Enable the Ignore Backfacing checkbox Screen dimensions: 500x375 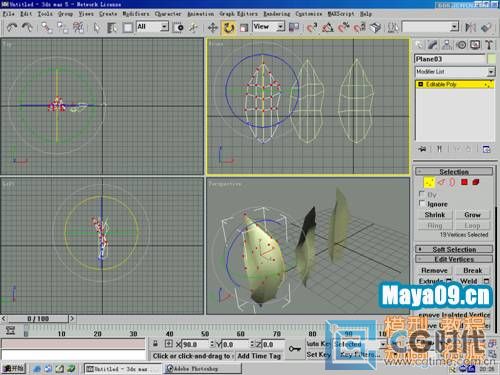(x=422, y=203)
